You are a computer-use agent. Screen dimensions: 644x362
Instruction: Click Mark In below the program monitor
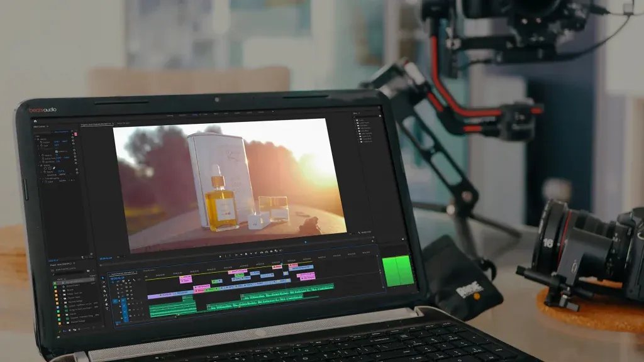[x=225, y=256]
